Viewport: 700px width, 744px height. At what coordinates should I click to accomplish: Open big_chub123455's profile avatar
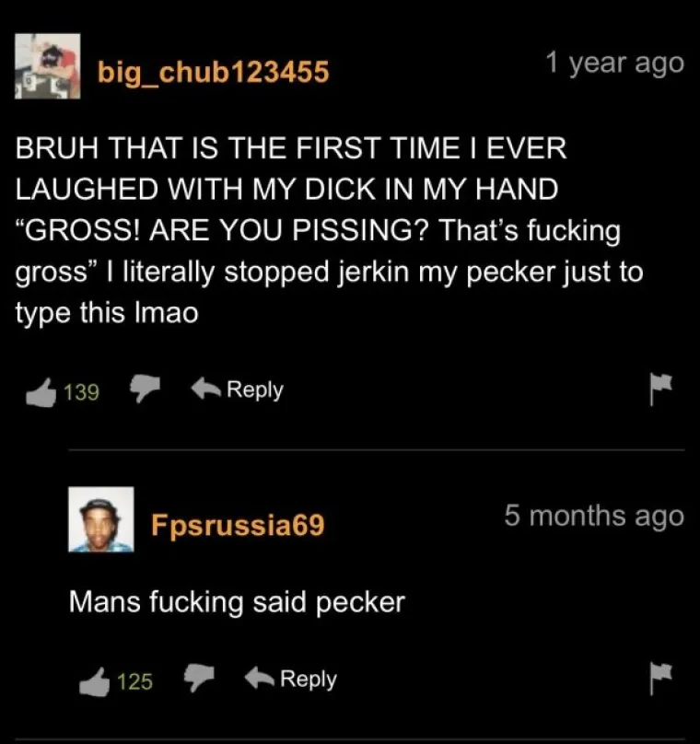tap(48, 66)
